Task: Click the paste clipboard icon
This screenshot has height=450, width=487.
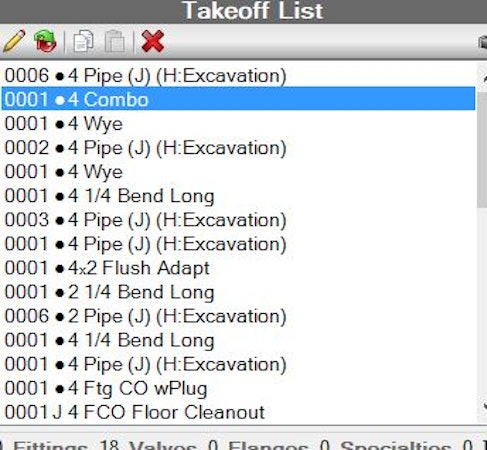Action: (115, 41)
